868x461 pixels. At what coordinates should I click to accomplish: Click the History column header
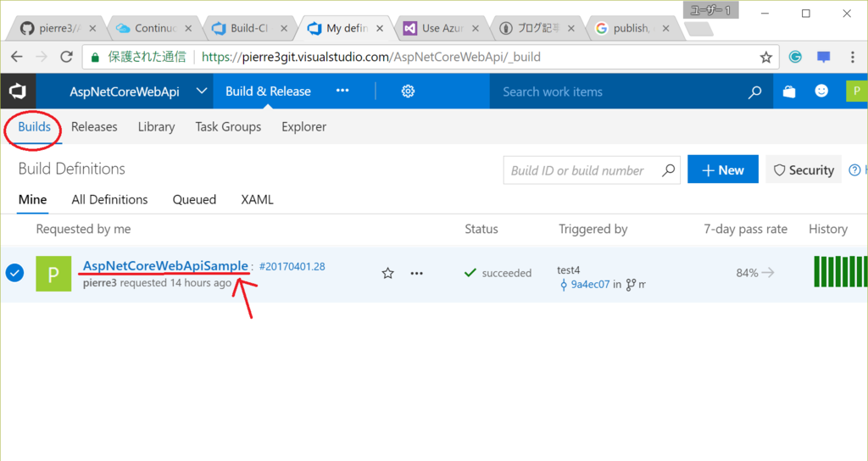coord(828,229)
